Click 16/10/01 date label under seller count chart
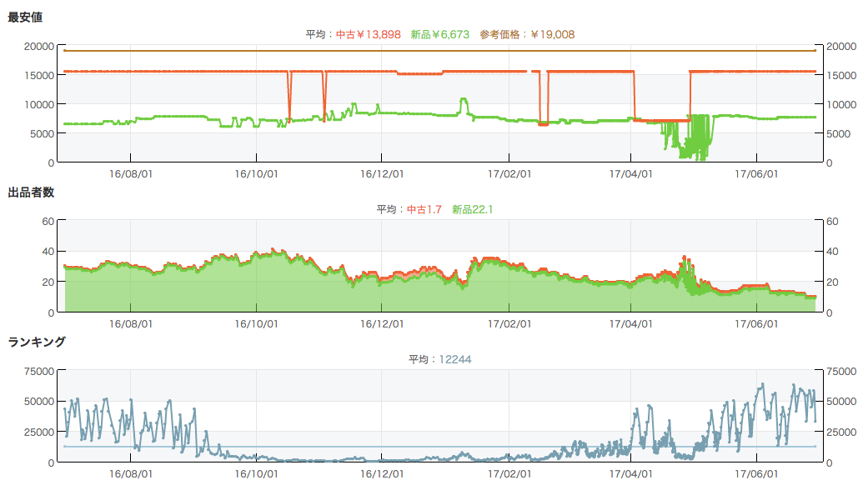Viewport: 868px width, 485px height. point(256,324)
